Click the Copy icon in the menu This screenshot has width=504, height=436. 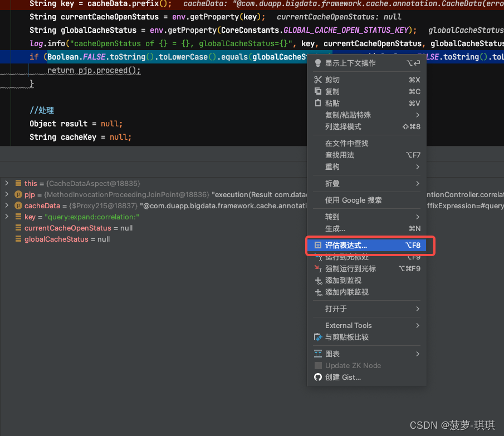[318, 91]
